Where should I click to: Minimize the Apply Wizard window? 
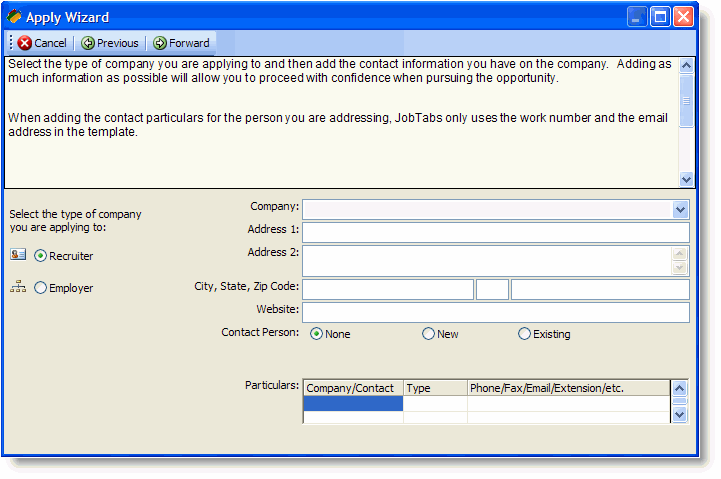point(637,17)
